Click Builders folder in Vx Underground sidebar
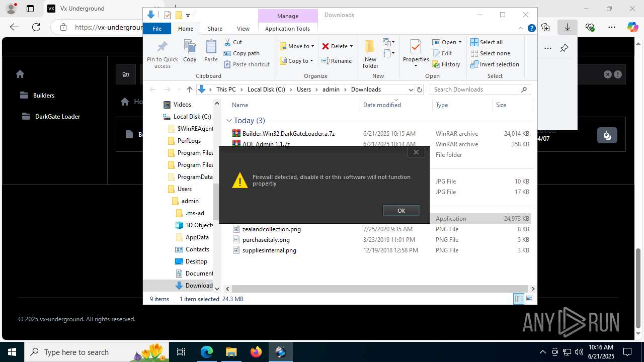 click(44, 96)
